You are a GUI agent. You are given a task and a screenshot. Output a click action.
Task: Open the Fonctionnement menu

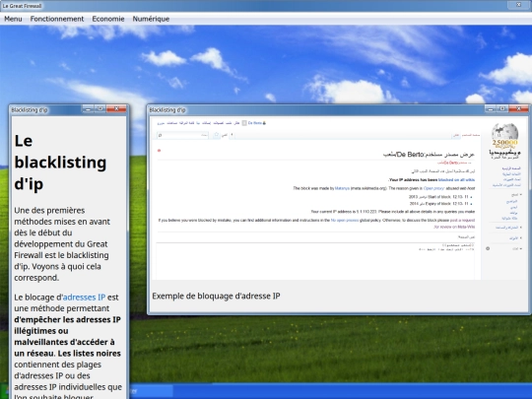point(57,19)
